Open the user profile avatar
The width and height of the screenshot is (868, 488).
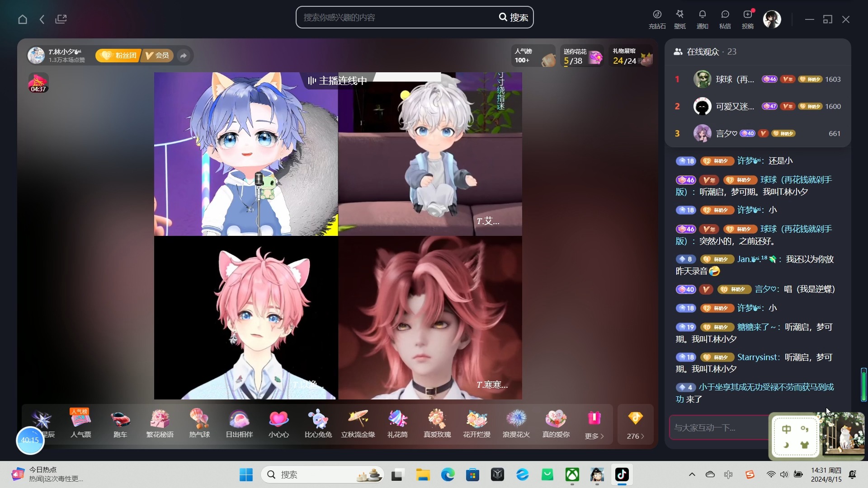click(772, 19)
